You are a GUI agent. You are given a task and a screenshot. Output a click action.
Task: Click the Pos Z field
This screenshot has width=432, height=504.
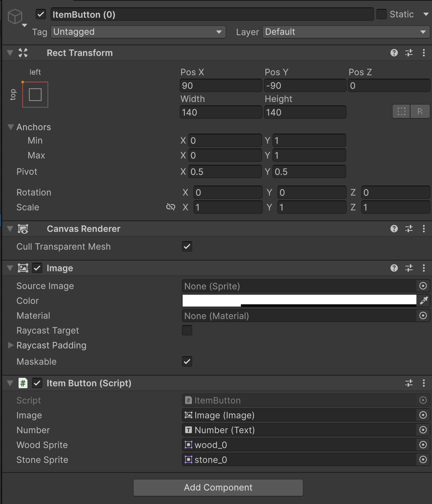point(389,86)
